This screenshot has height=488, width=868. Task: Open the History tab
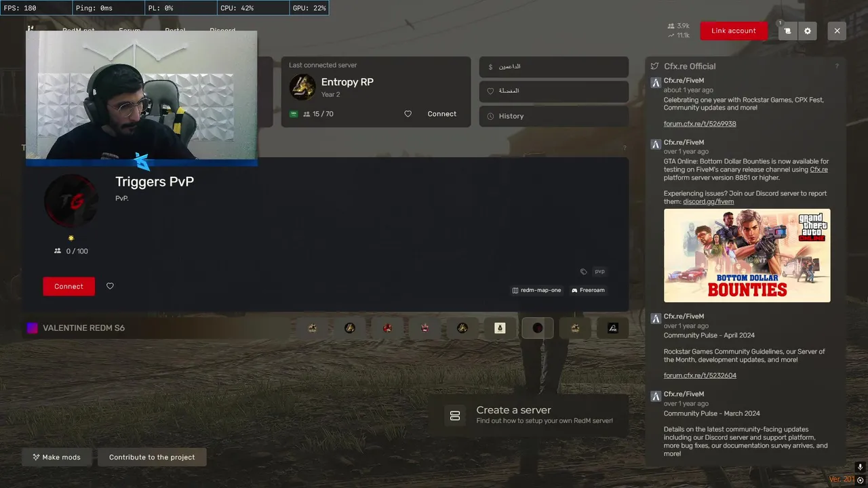pyautogui.click(x=554, y=116)
